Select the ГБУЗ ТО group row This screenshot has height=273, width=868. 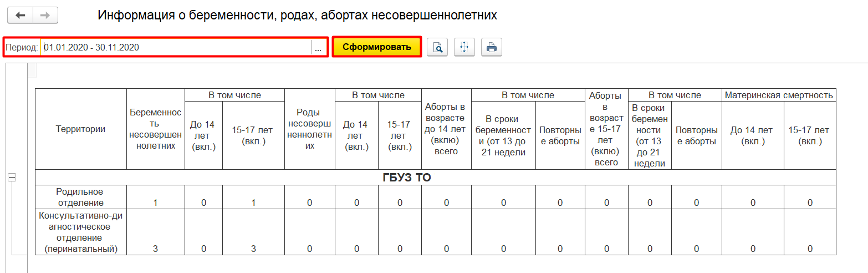407,178
